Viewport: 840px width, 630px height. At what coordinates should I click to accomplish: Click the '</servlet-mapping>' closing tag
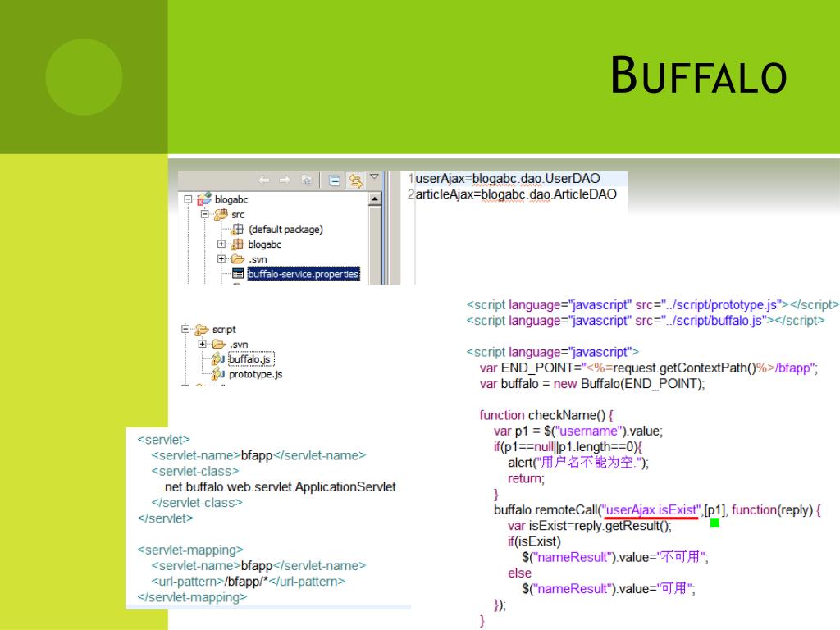pos(192,597)
